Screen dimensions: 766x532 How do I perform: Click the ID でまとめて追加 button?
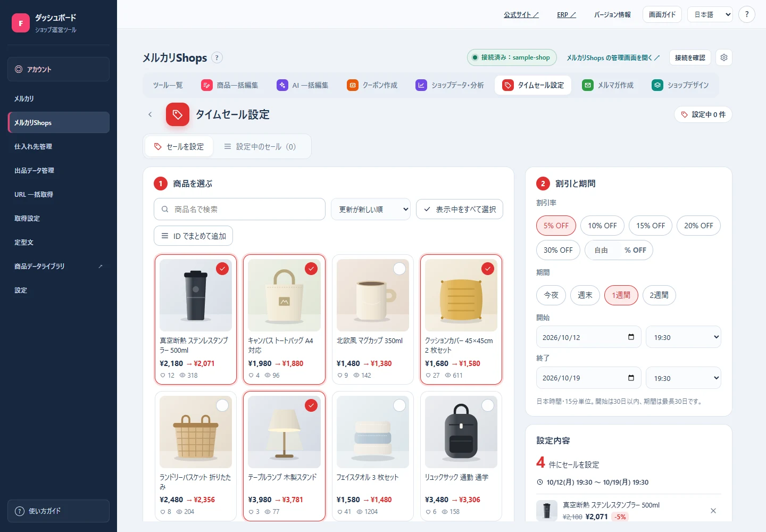[193, 236]
